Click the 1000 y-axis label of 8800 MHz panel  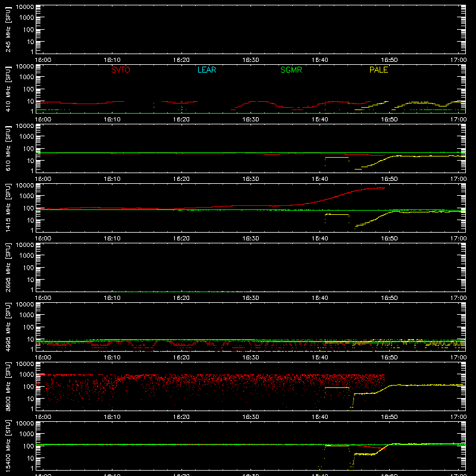point(27,375)
